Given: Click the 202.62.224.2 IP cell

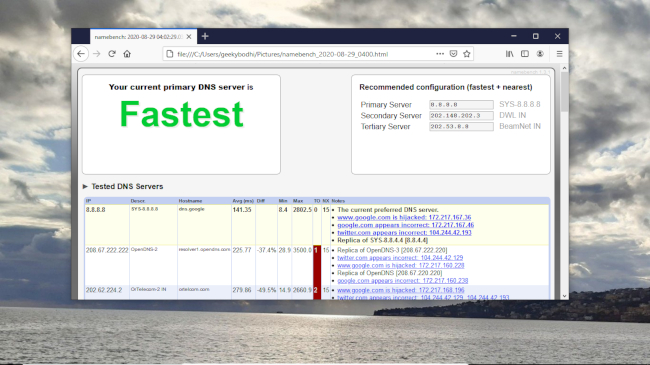Looking at the screenshot, I should point(104,290).
